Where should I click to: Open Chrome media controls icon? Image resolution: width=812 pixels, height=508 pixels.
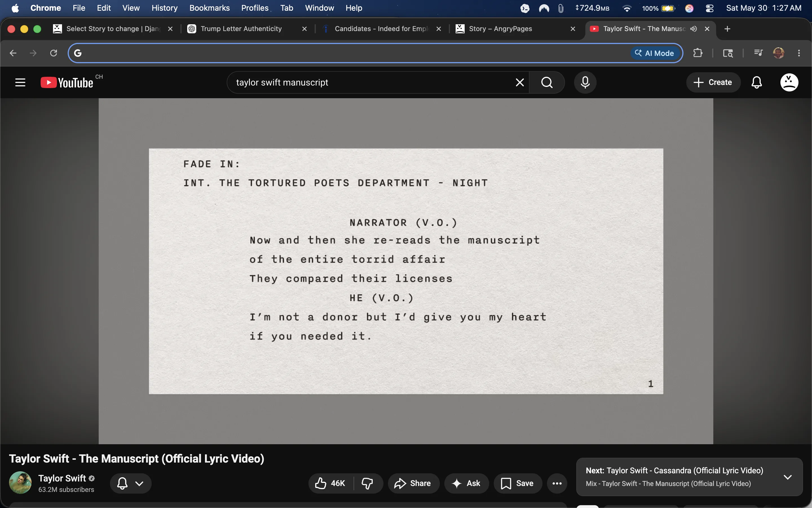pos(758,53)
